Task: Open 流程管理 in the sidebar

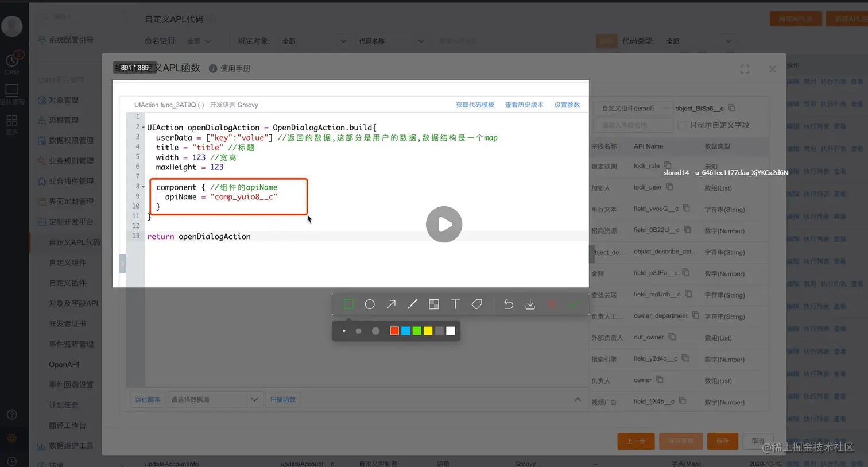Action: [x=64, y=120]
